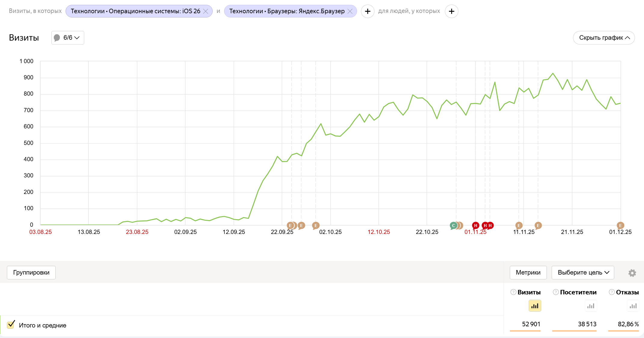This screenshot has width=644, height=338.
Task: Open table settings gear icon
Action: [632, 273]
